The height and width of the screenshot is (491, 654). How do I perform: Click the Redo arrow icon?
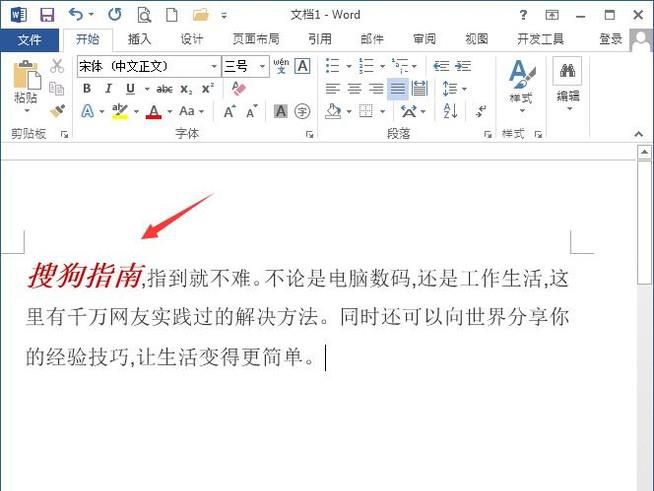click(x=115, y=15)
